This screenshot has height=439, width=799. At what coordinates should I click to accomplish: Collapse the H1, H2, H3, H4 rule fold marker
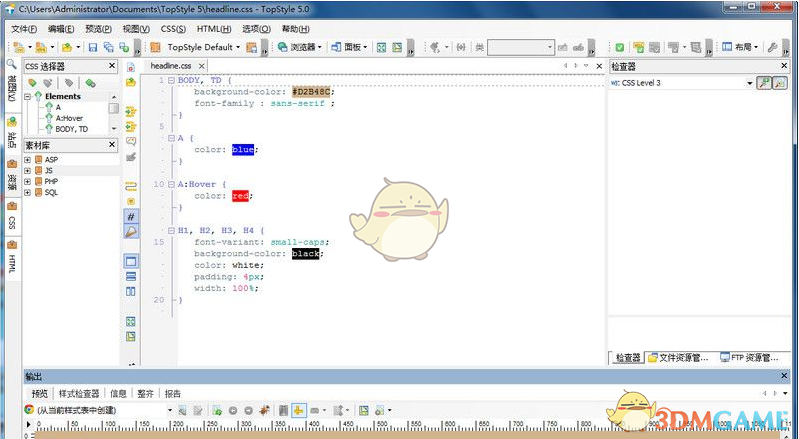[x=171, y=230]
